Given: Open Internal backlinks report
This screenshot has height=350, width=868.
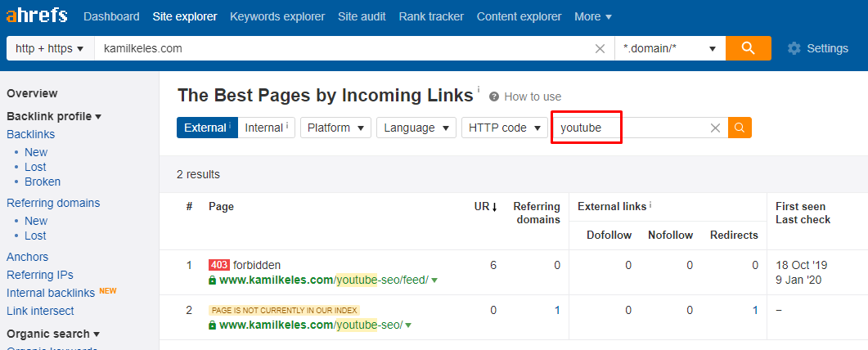Looking at the screenshot, I should tap(51, 293).
